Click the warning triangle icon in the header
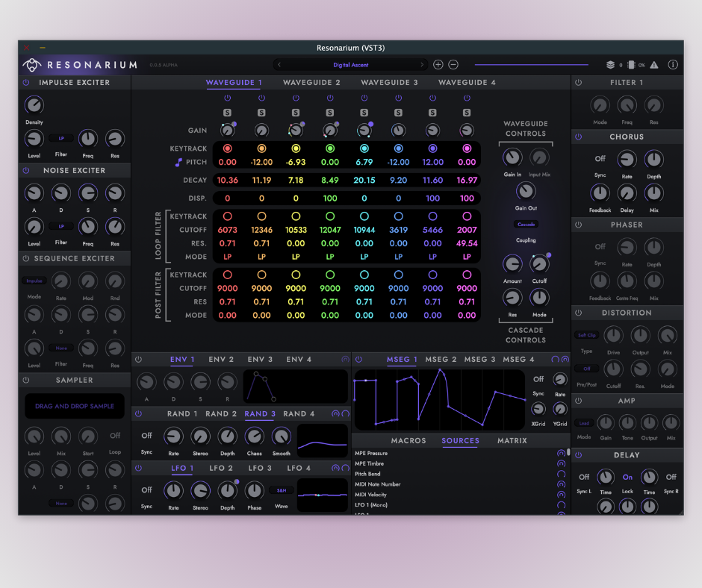This screenshot has width=702, height=588. point(653,65)
